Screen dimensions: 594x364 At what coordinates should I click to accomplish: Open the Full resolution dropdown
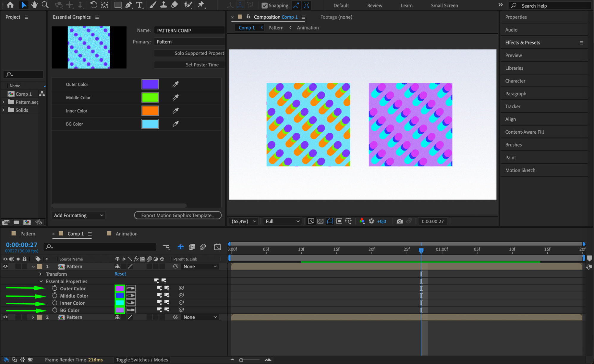point(282,221)
